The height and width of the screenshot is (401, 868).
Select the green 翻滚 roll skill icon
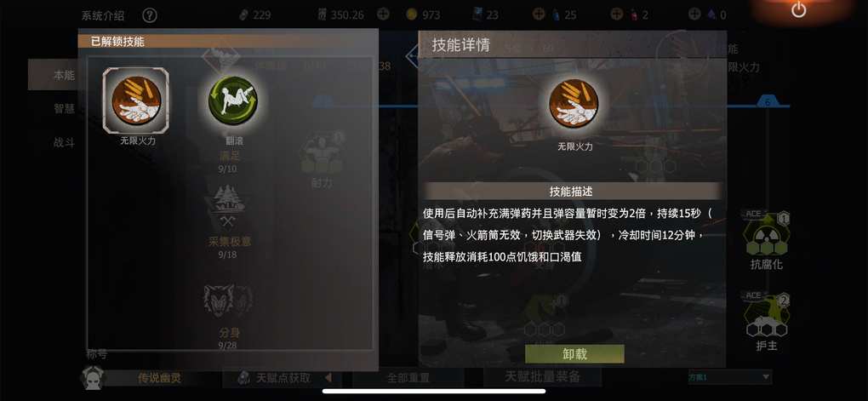pos(232,100)
